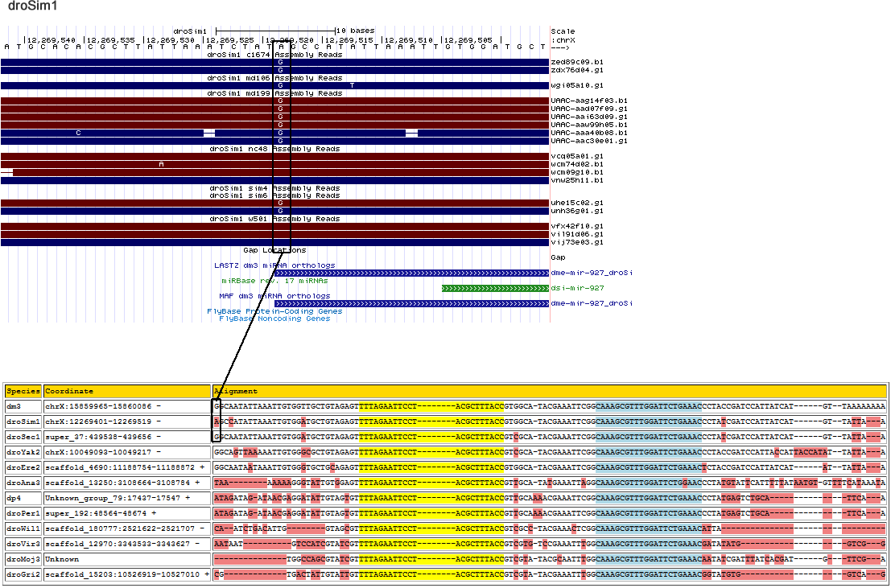The image size is (891, 588).
Task: Click read name zed89c09.b1
Action: 575,62
